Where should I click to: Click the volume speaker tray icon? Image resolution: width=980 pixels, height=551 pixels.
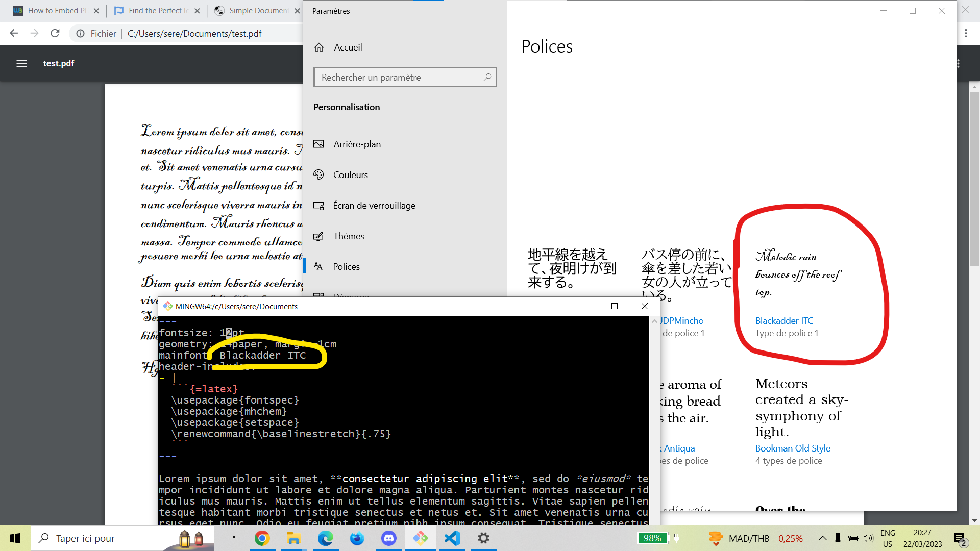(x=868, y=538)
